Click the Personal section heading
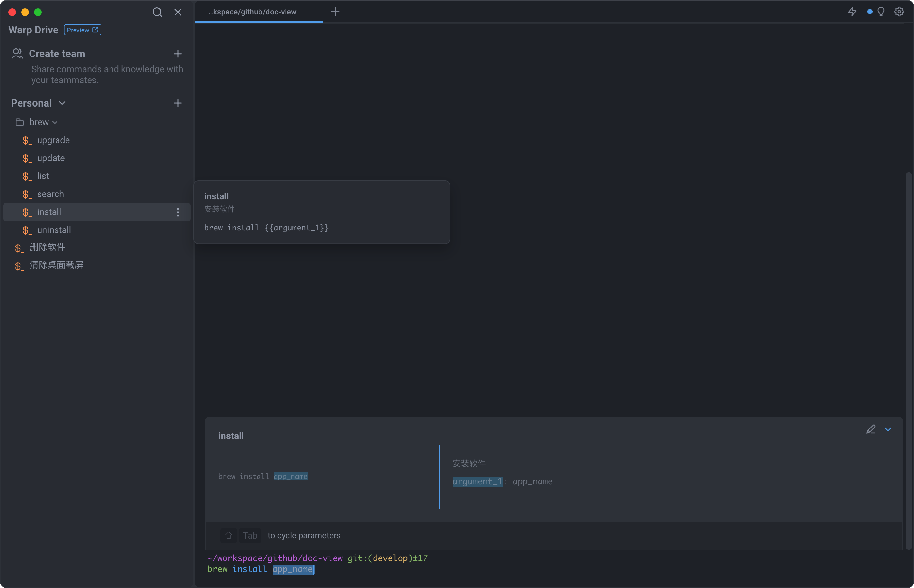 (x=31, y=103)
